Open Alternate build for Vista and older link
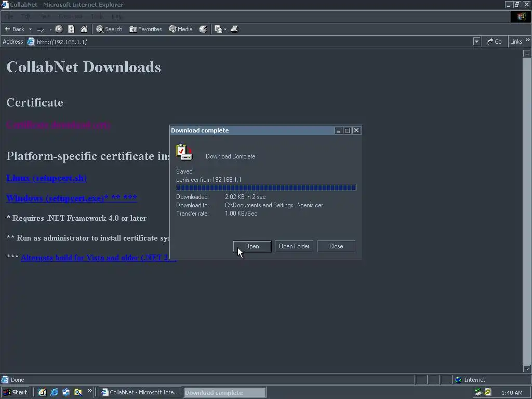Image resolution: width=532 pixels, height=399 pixels. (98, 258)
